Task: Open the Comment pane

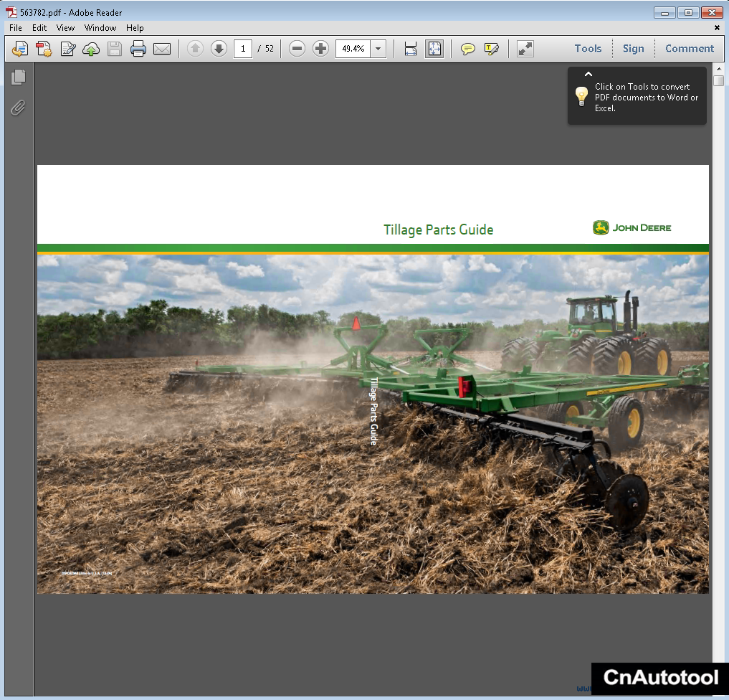Action: [690, 49]
